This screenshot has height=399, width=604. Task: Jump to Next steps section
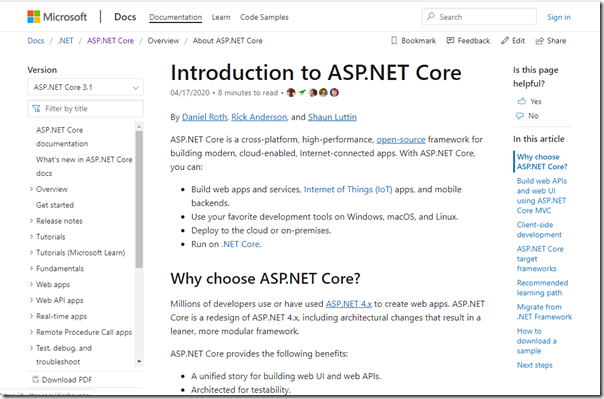coord(535,365)
